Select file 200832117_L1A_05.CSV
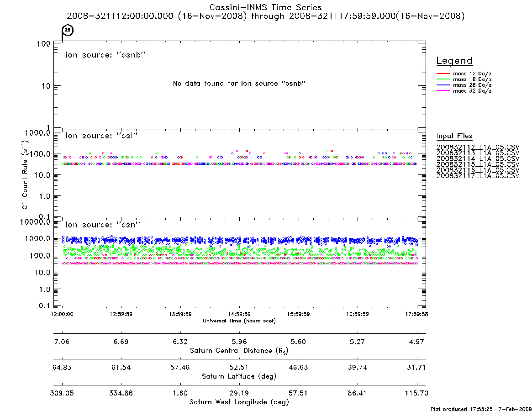532x411 pixels. [478, 176]
